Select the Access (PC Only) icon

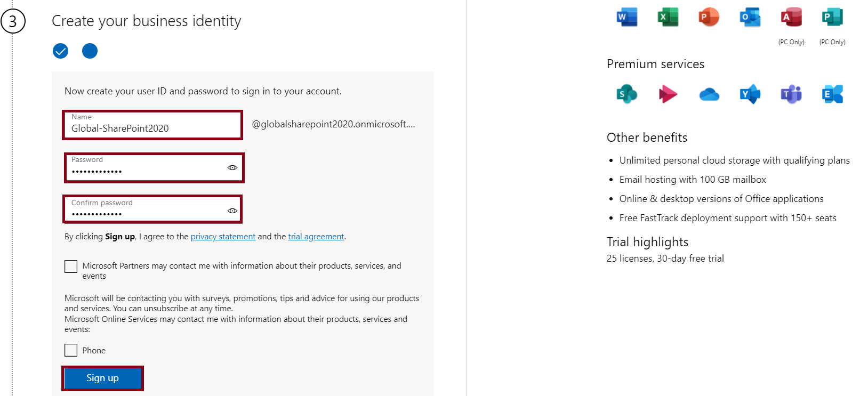(x=791, y=17)
